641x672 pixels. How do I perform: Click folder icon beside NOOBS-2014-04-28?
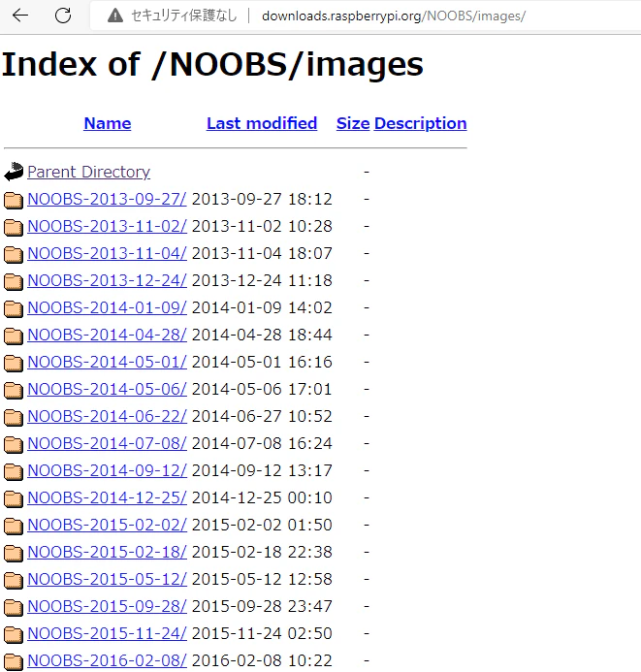coord(14,336)
